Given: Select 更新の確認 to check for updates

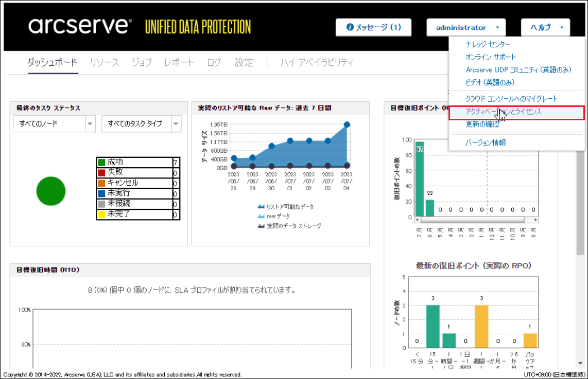Looking at the screenshot, I should [x=482, y=124].
